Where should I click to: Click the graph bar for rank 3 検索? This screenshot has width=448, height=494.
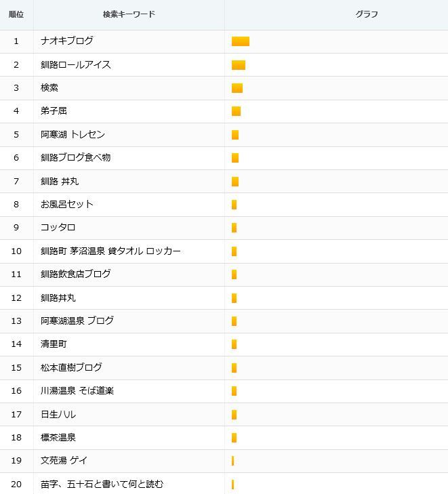pos(237,88)
